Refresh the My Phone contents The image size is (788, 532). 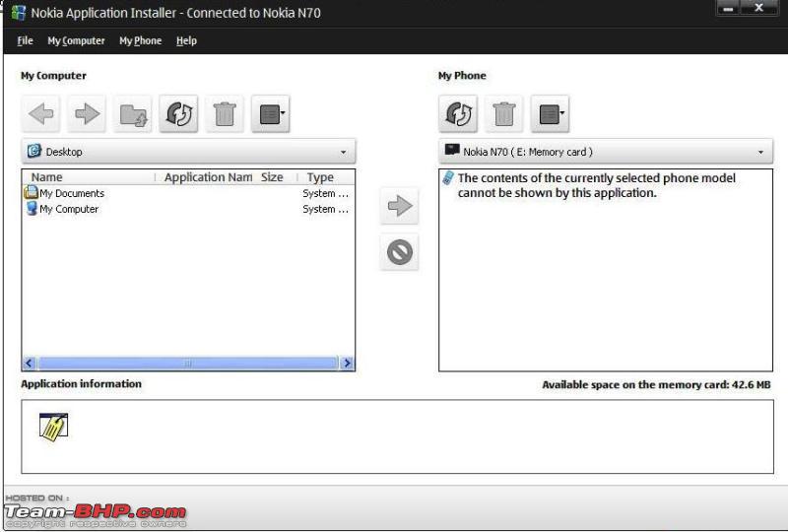(x=458, y=113)
